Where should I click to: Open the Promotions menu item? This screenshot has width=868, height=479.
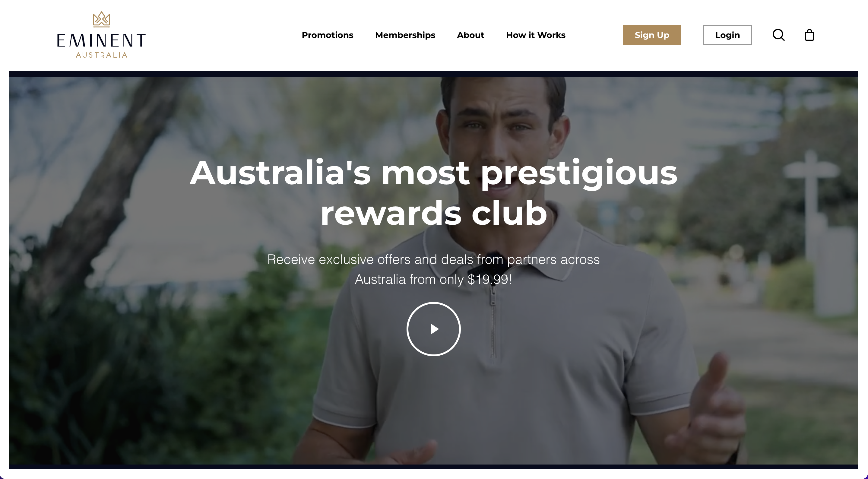[x=327, y=35]
